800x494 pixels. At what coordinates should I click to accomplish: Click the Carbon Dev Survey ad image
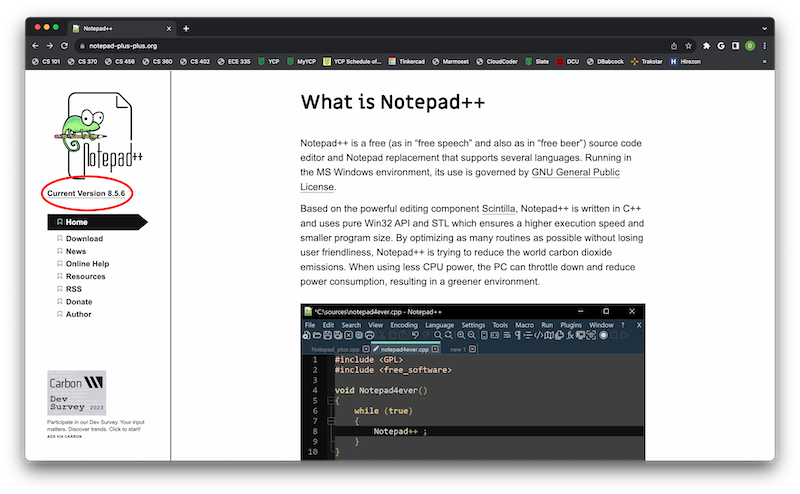tap(76, 393)
